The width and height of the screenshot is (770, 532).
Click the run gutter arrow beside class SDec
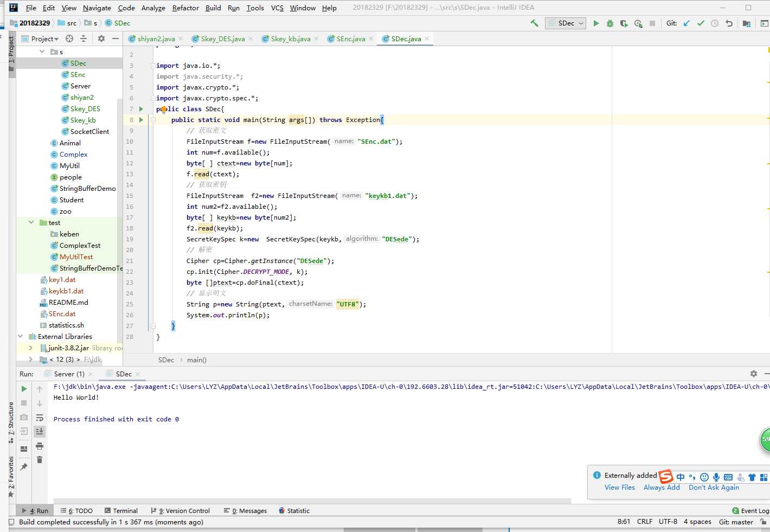click(x=141, y=109)
